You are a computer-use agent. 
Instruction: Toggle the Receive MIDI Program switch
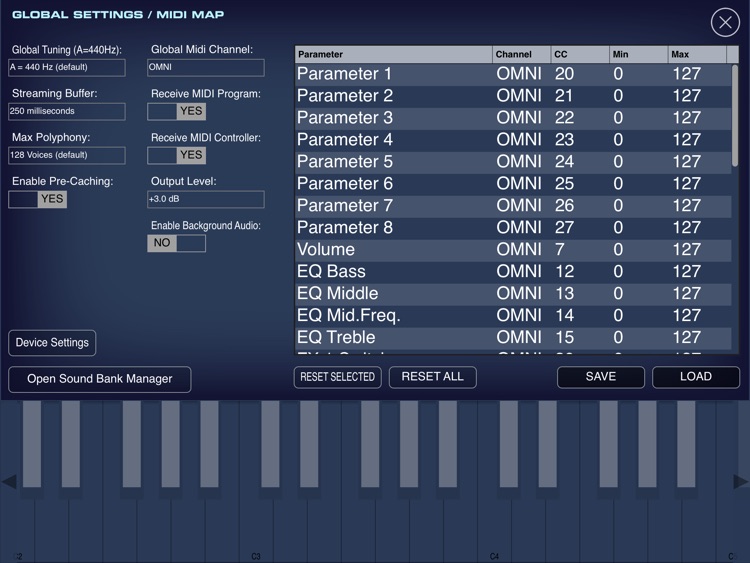coord(176,111)
